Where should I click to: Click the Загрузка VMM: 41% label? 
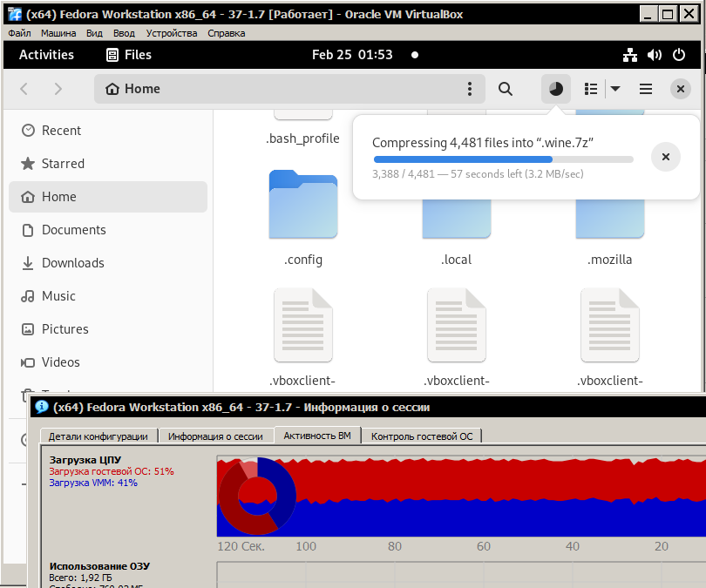point(93,483)
